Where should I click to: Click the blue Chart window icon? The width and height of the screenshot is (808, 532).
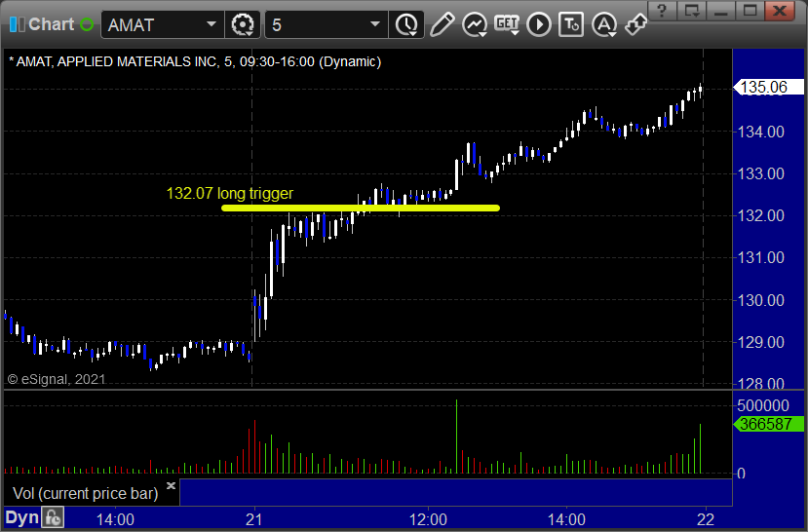[x=17, y=24]
